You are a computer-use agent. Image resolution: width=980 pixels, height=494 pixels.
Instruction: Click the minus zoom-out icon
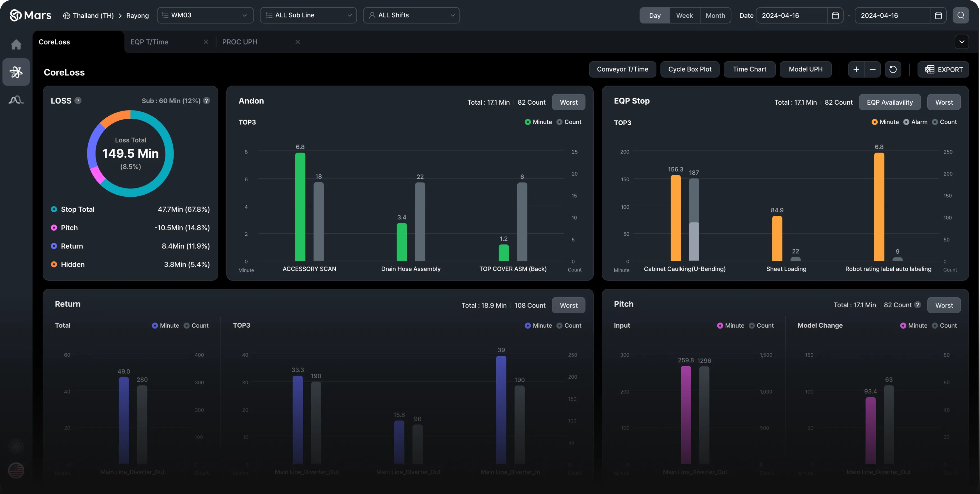872,69
